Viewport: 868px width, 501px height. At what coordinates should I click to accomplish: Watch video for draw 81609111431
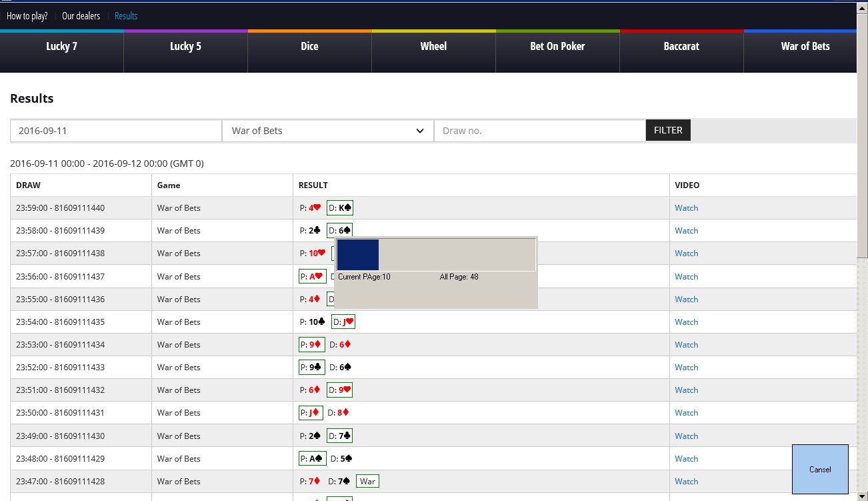[x=686, y=413]
